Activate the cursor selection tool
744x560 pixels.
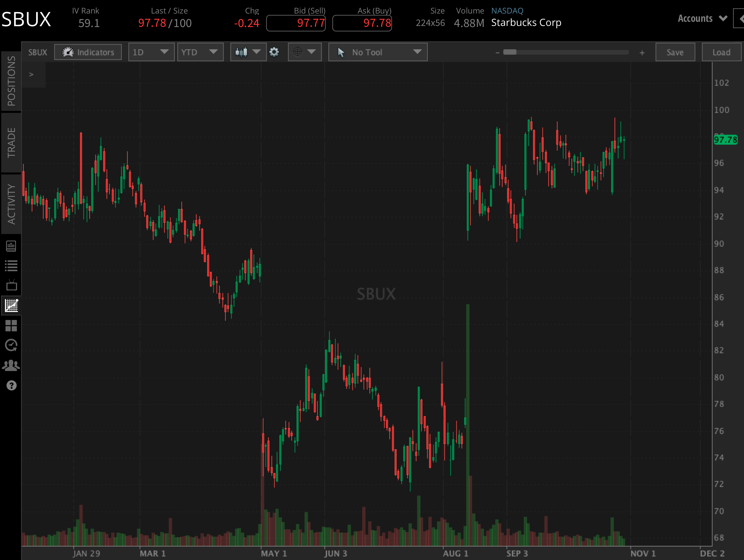[341, 52]
